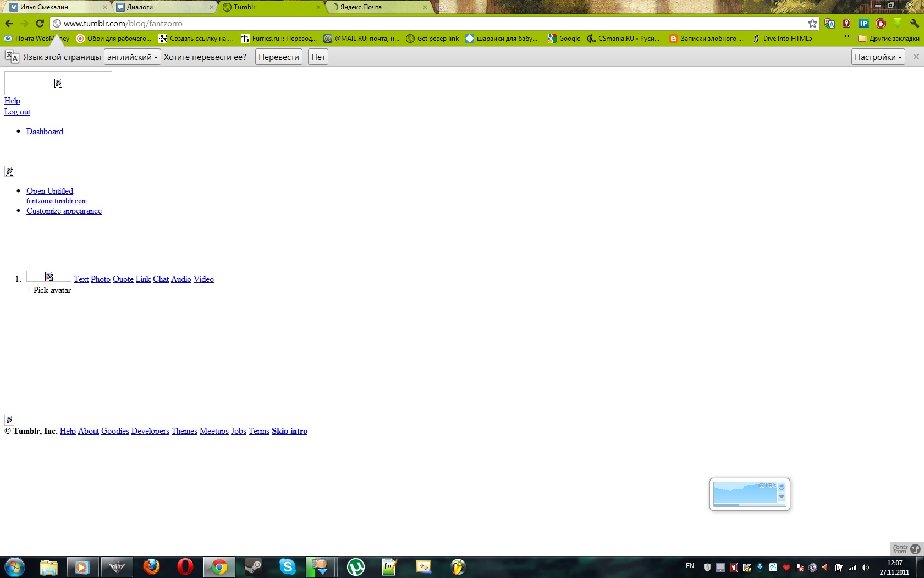This screenshot has width=924, height=578.
Task: Open the Обои для рабочего bookmark
Action: [114, 39]
